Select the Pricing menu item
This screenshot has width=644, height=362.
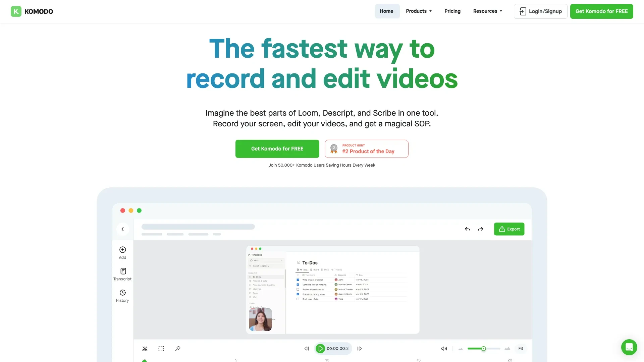click(x=452, y=11)
